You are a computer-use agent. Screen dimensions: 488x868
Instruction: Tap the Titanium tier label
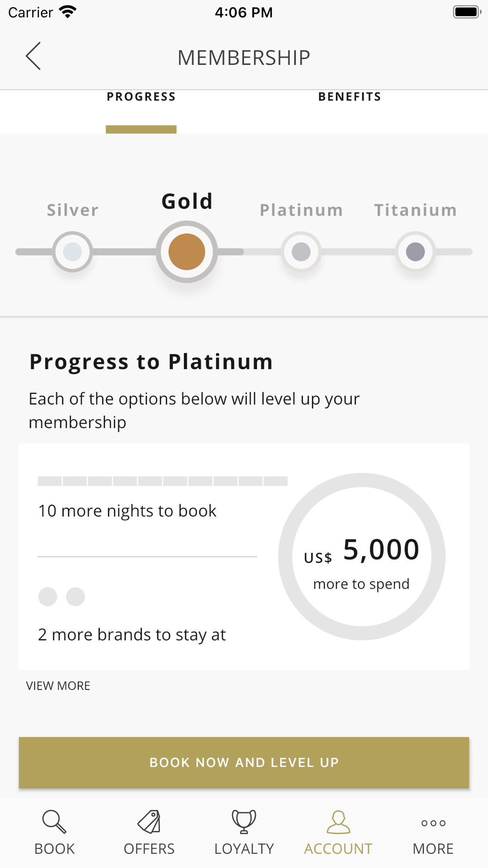click(x=415, y=210)
